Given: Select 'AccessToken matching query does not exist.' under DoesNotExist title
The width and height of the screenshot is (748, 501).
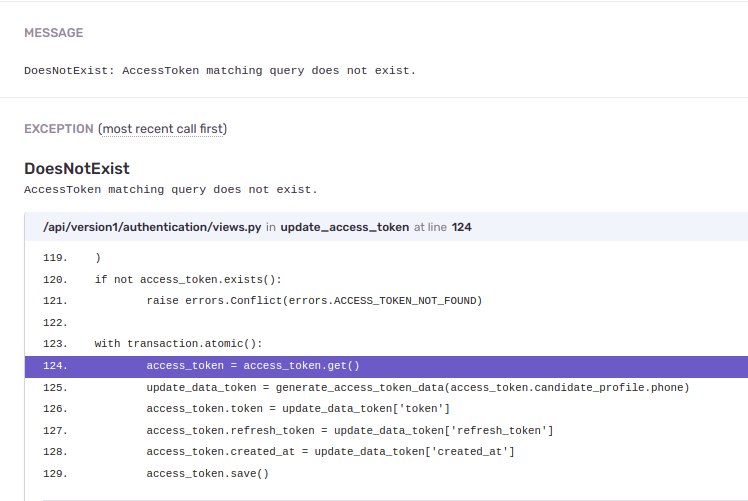Looking at the screenshot, I should (x=171, y=189).
